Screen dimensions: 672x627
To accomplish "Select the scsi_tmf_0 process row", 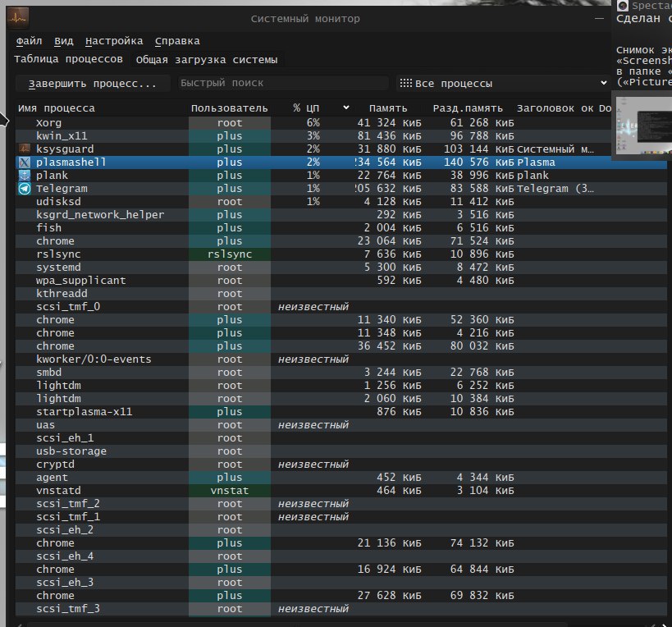I will pos(341,306).
